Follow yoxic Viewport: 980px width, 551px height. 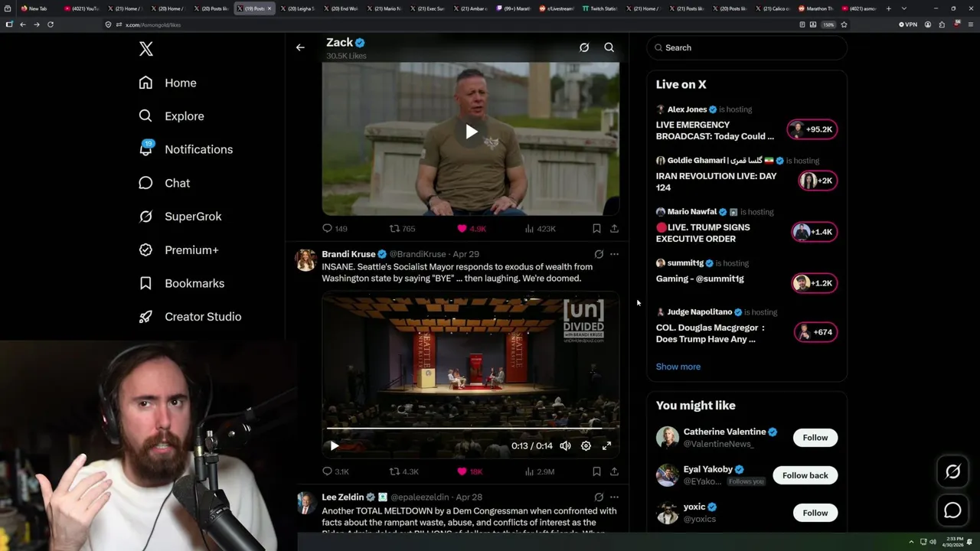click(815, 513)
